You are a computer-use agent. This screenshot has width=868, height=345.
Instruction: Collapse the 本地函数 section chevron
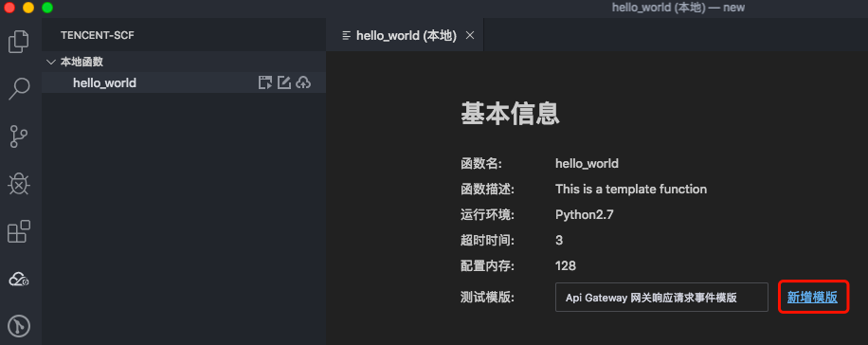tap(51, 62)
